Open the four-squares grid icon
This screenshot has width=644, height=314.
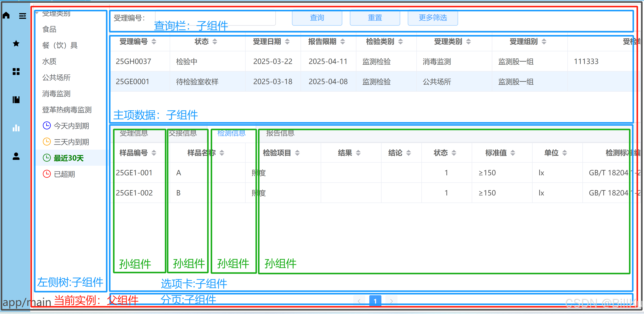tap(16, 72)
